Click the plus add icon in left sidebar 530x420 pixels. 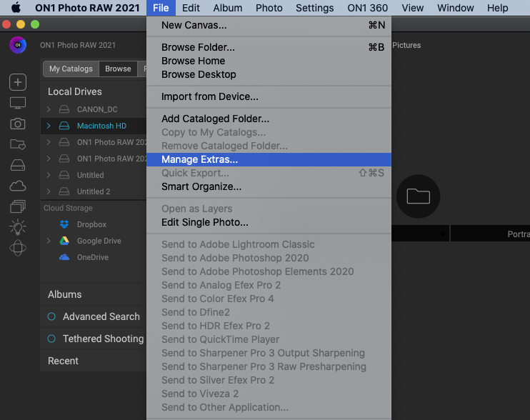pos(18,82)
